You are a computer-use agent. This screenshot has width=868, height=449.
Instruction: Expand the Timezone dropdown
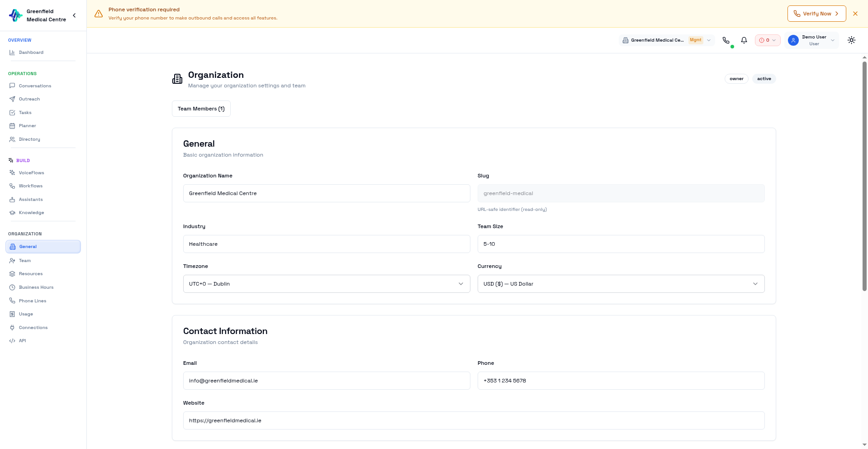click(327, 284)
